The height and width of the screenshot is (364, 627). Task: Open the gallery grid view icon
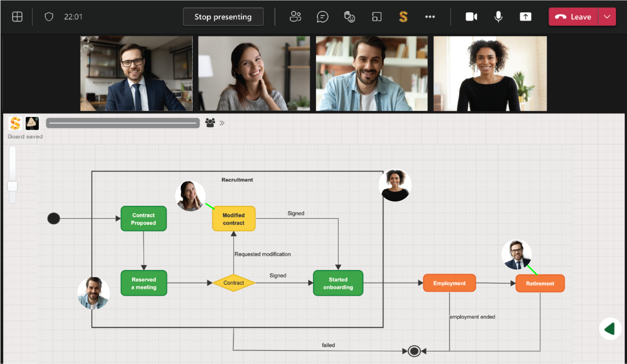pyautogui.click(x=17, y=16)
